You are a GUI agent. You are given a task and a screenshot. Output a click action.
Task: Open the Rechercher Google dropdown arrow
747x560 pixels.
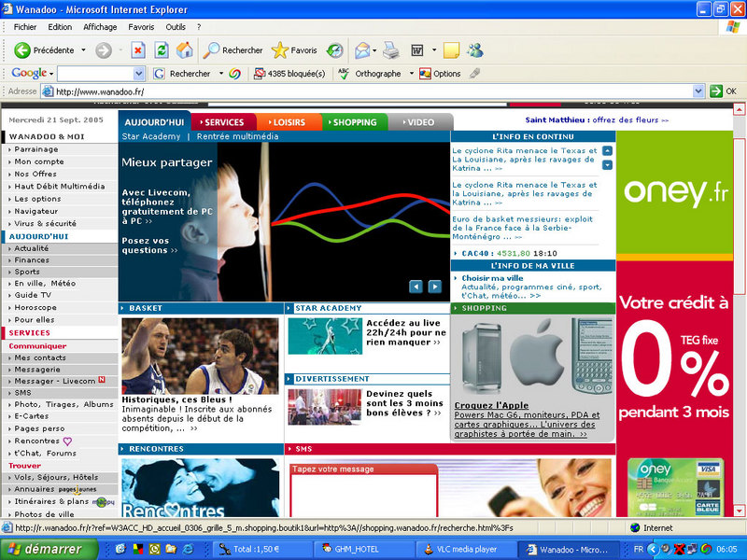[x=221, y=74]
